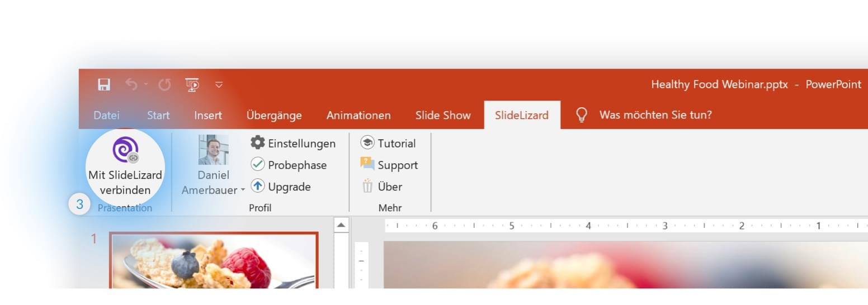Click the Redo icon in title bar

click(x=164, y=84)
